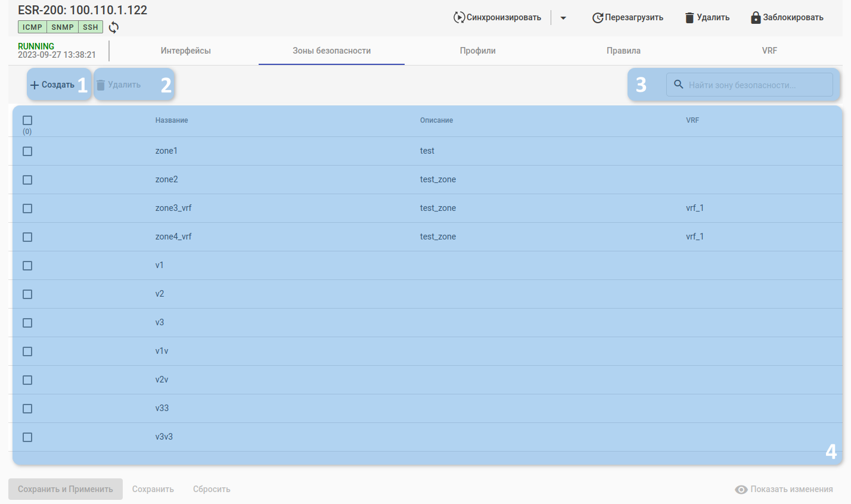
Task: Click the v2v zone name
Action: pyautogui.click(x=162, y=379)
